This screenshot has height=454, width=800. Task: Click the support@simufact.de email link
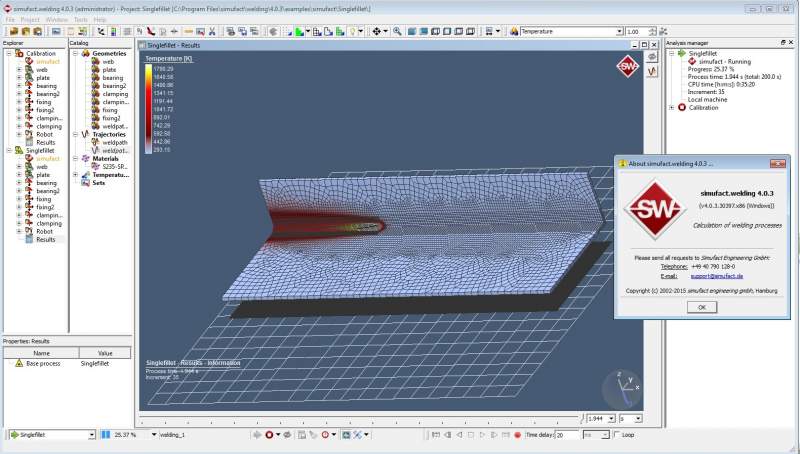[717, 276]
